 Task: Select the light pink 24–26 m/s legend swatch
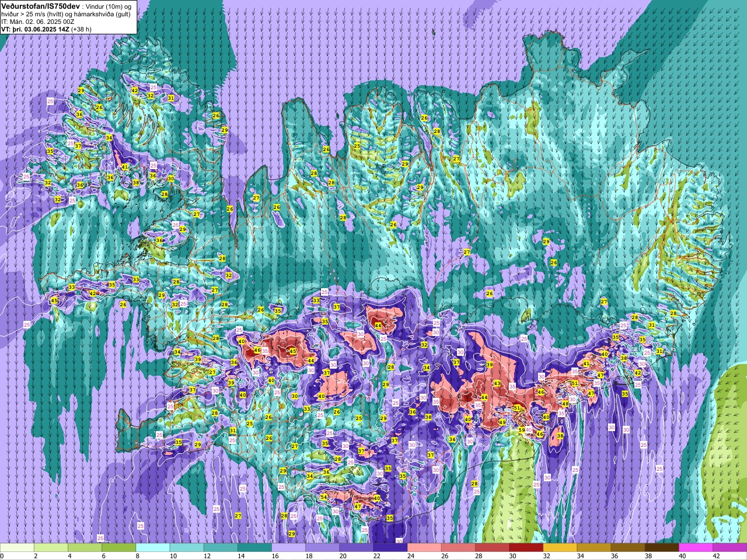424,548
